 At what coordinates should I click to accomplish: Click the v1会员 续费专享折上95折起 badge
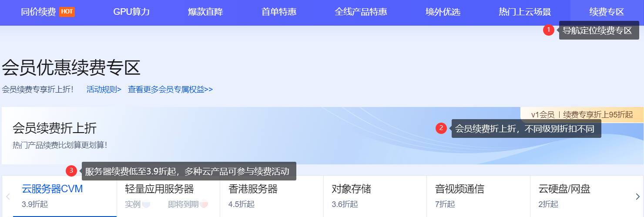tap(582, 114)
